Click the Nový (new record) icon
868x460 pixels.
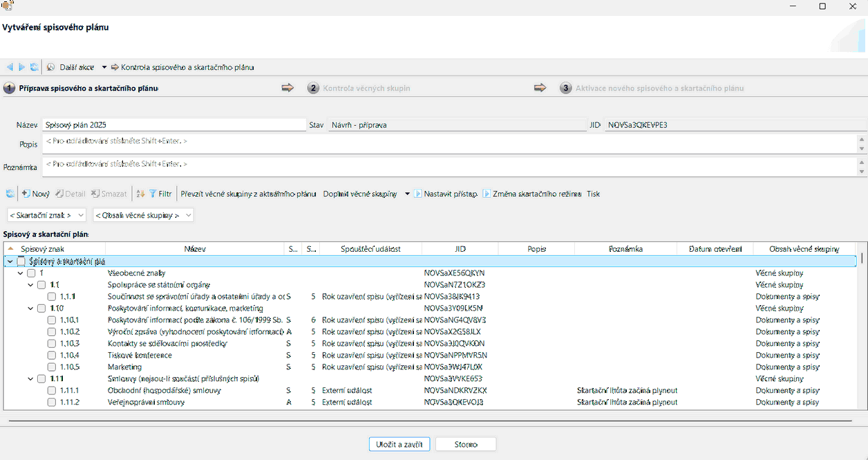(x=26, y=194)
